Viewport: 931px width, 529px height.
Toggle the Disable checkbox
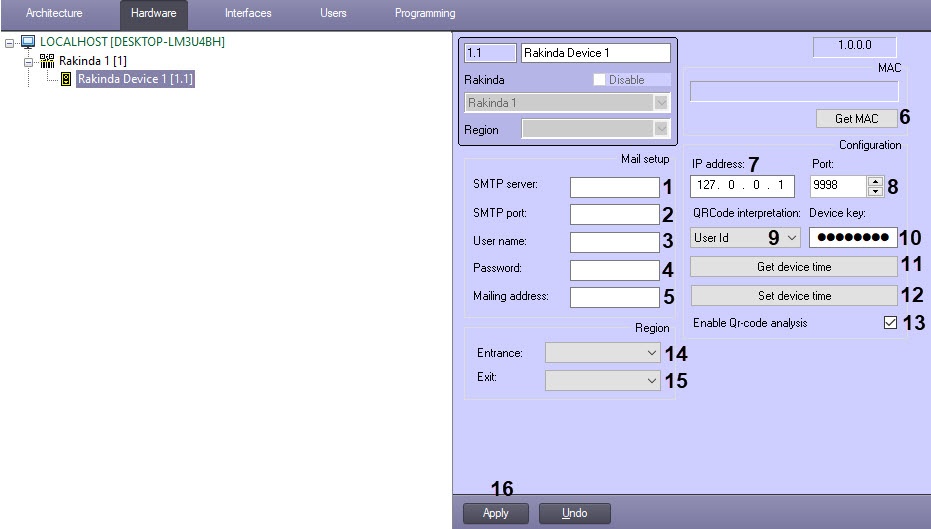[x=600, y=79]
